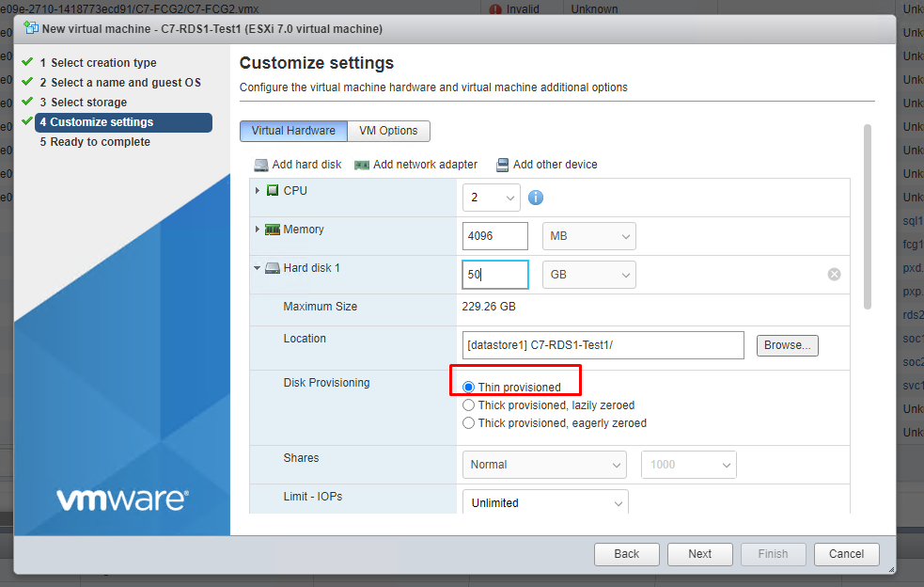Viewport: 924px width, 587px height.
Task: Click the hard disk size input field
Action: coord(494,275)
